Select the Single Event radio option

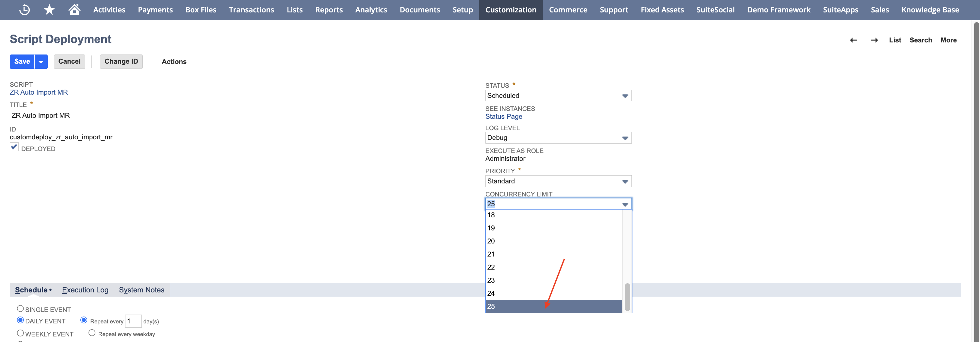coord(21,309)
